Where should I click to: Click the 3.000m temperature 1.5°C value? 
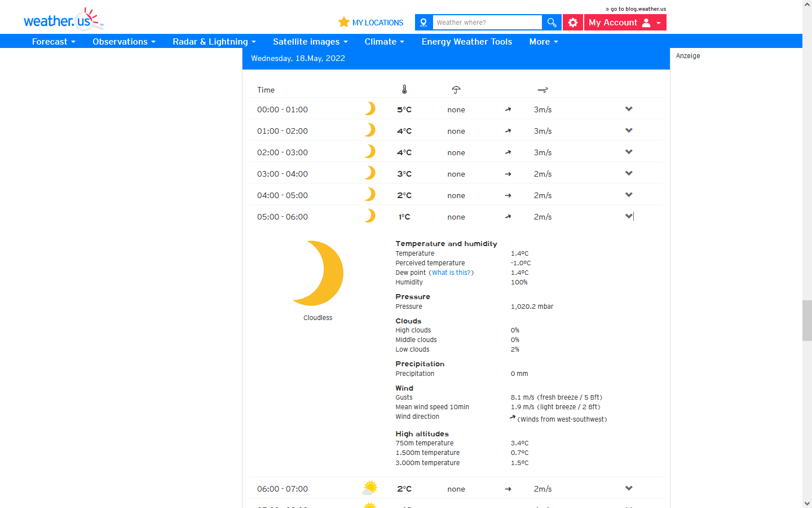pyautogui.click(x=519, y=463)
